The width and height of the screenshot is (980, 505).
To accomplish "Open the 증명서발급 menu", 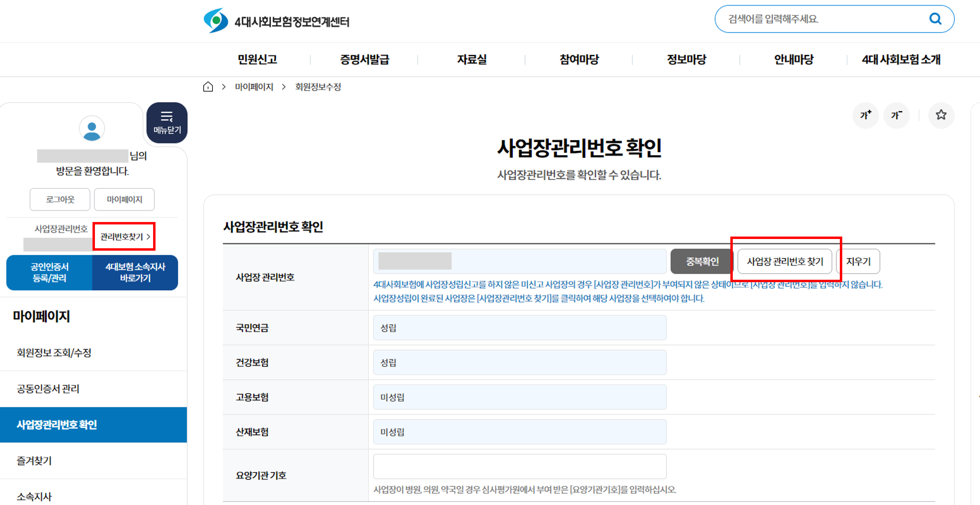I will 364,60.
